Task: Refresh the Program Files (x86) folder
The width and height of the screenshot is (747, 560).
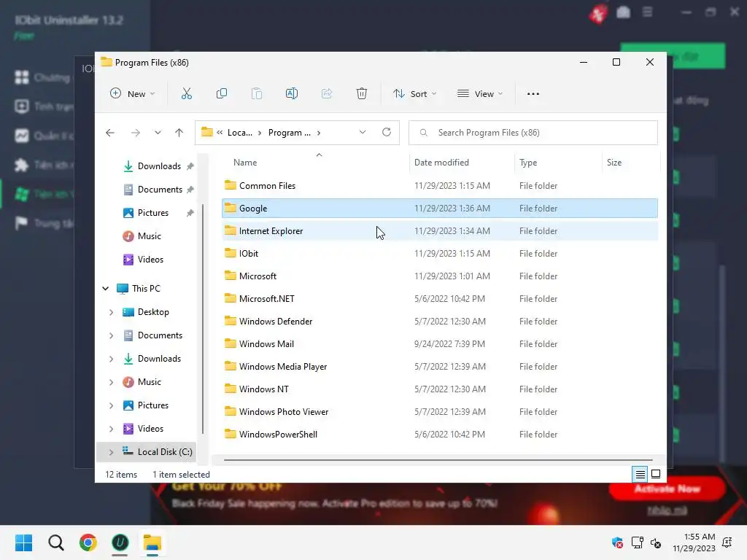Action: (387, 133)
